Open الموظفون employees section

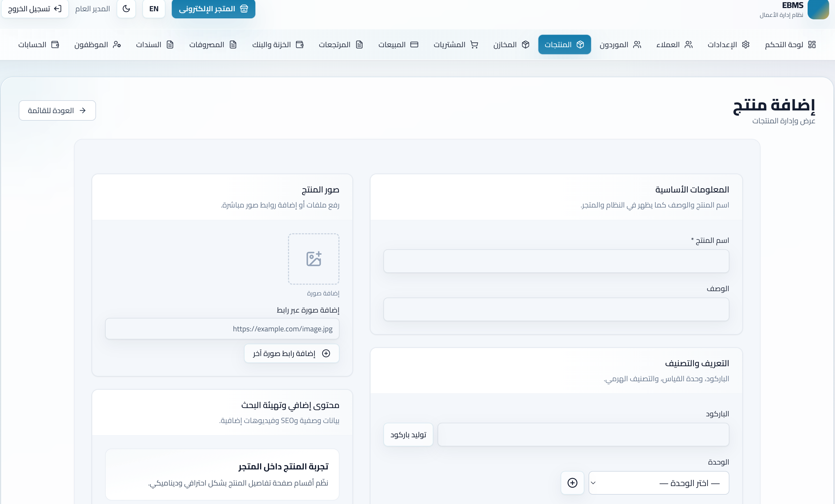coord(98,45)
